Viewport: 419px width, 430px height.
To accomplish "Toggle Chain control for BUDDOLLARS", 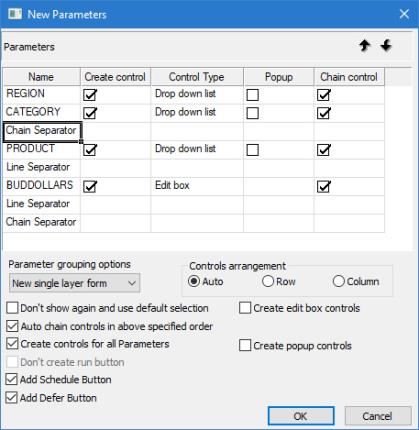I will click(x=324, y=186).
